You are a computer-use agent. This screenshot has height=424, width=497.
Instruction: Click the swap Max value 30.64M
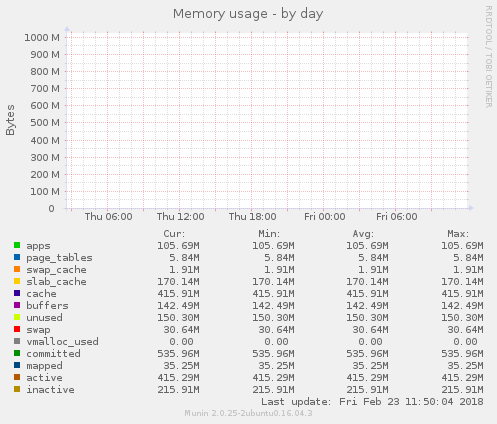coord(465,330)
